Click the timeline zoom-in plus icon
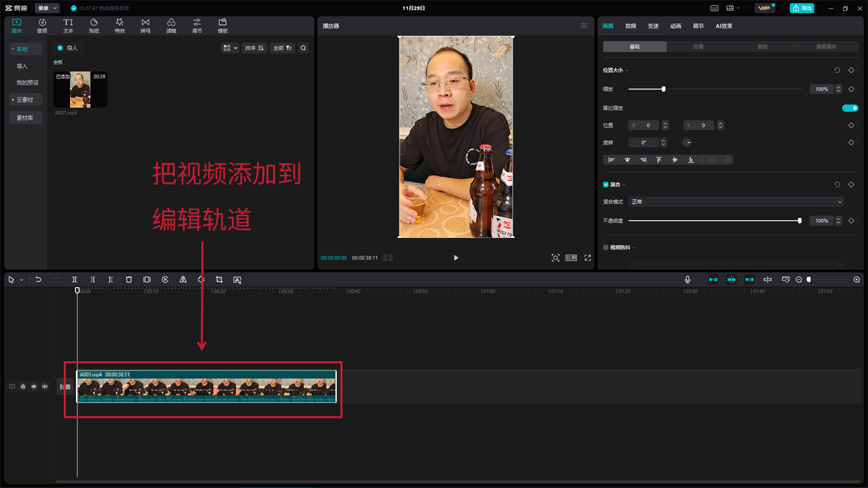The width and height of the screenshot is (868, 488). point(856,279)
